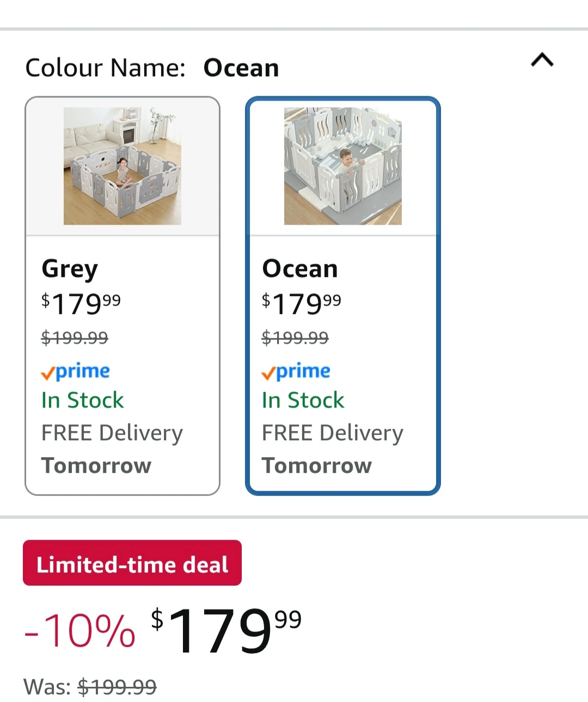Click FREE Delivery Tomorrow under Ocean
Screen dimensions: 588x702
click(333, 449)
